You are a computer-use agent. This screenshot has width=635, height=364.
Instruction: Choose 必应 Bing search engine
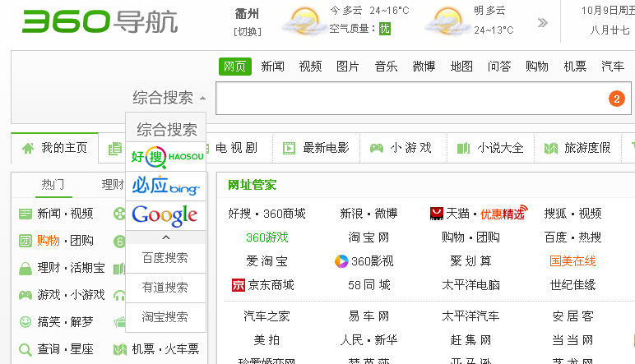pos(165,186)
